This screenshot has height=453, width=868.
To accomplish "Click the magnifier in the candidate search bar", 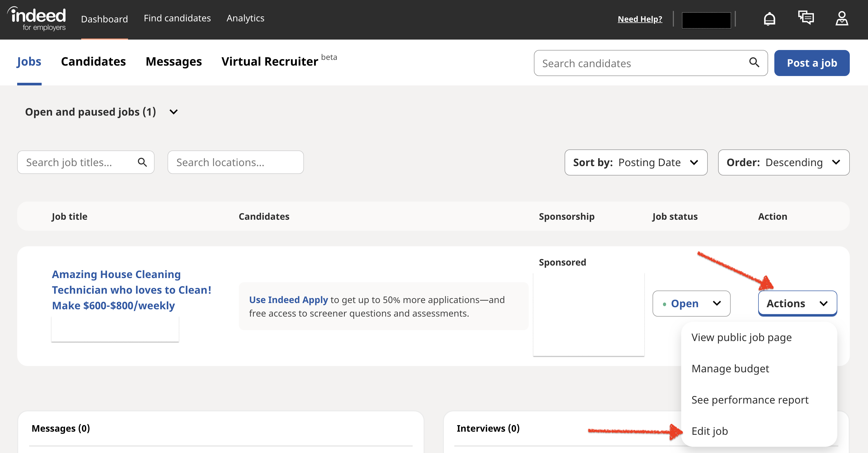I will [754, 63].
